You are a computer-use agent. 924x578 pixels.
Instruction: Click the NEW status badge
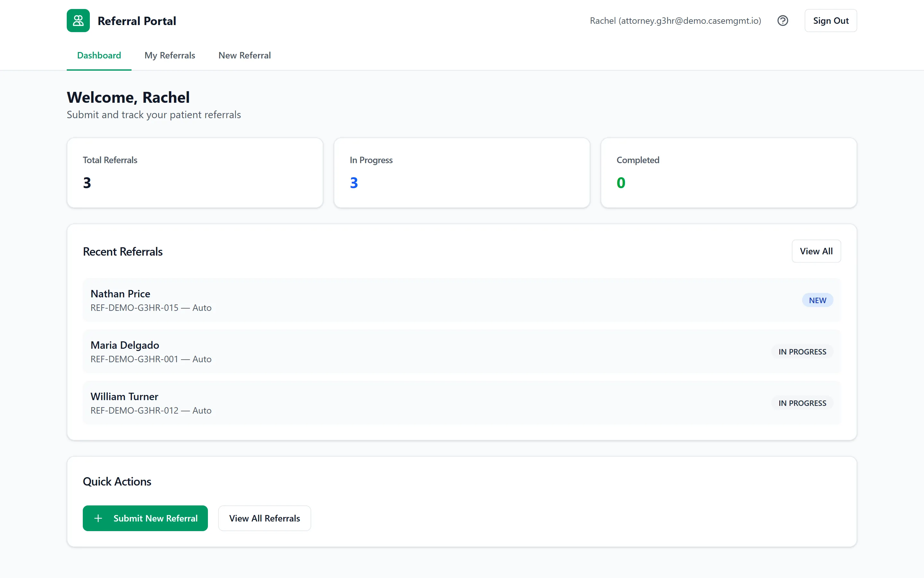tap(817, 301)
